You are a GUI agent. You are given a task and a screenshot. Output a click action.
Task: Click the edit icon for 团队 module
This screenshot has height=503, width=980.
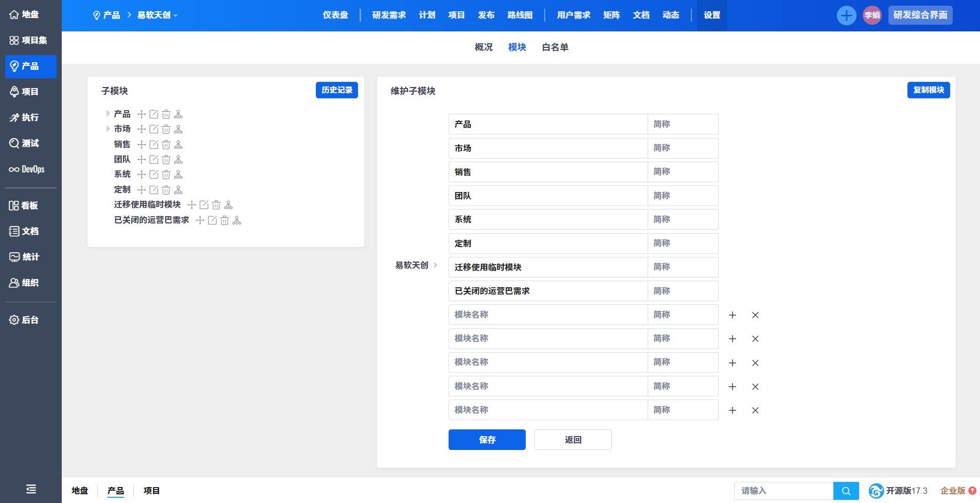pyautogui.click(x=154, y=160)
